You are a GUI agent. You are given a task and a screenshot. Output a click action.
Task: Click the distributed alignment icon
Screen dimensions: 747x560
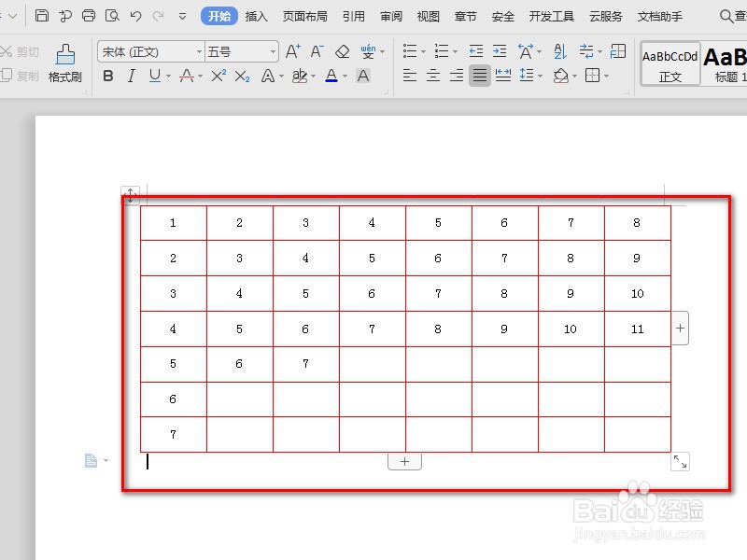coord(503,76)
